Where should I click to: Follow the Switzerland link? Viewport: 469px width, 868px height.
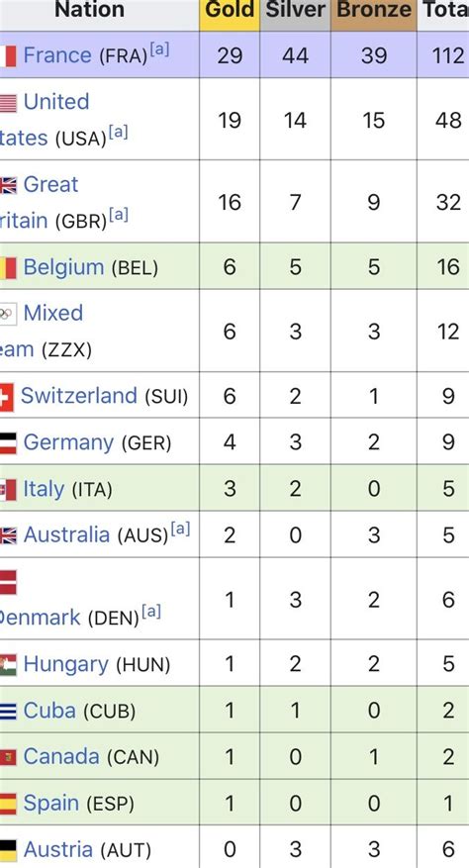[x=78, y=396]
